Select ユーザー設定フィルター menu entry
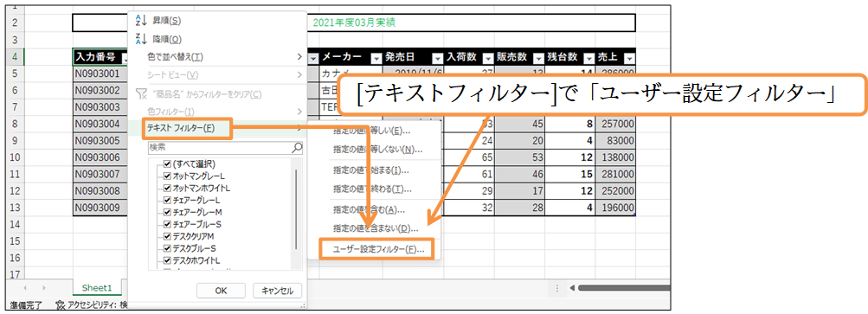 (378, 250)
